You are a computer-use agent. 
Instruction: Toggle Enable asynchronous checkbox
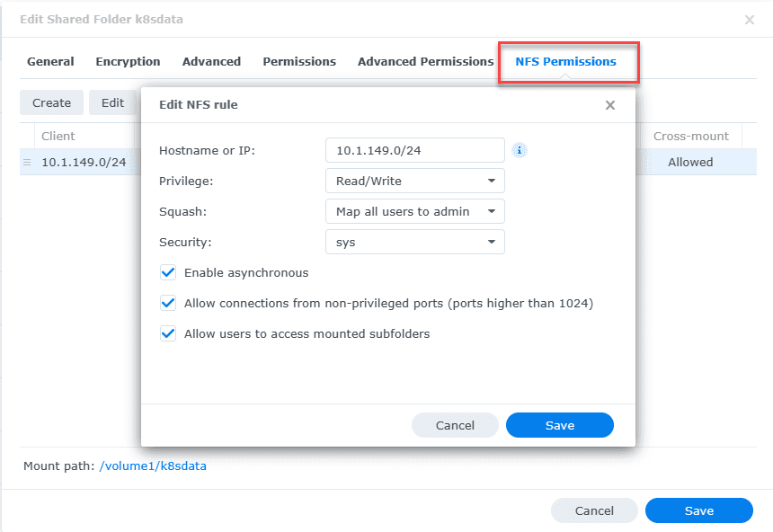tap(168, 272)
